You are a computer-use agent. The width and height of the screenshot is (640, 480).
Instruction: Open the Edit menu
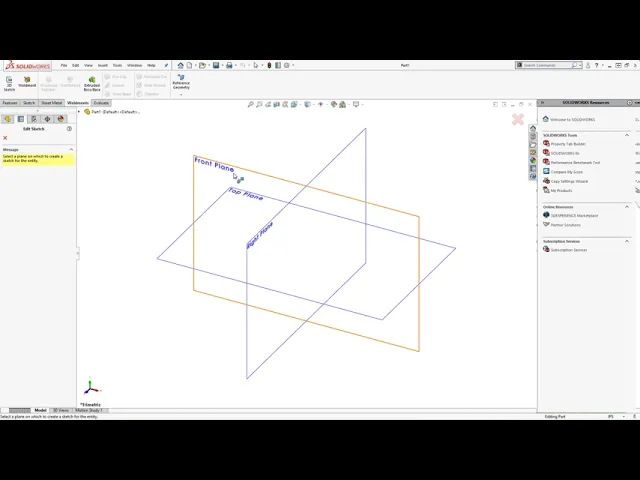tap(76, 65)
